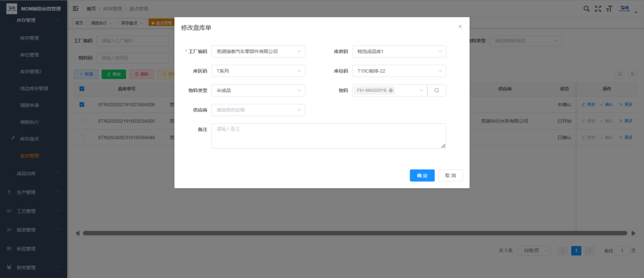The width and height of the screenshot is (644, 278).
Task: Switch to the 首页 tab
Action: coord(79,23)
